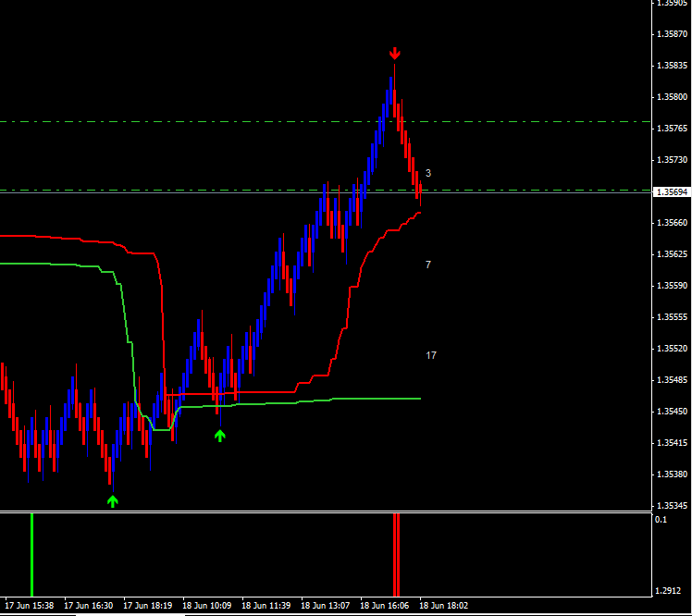Click the price scale value 1.35590
Image resolution: width=692 pixels, height=616 pixels.
point(672,286)
